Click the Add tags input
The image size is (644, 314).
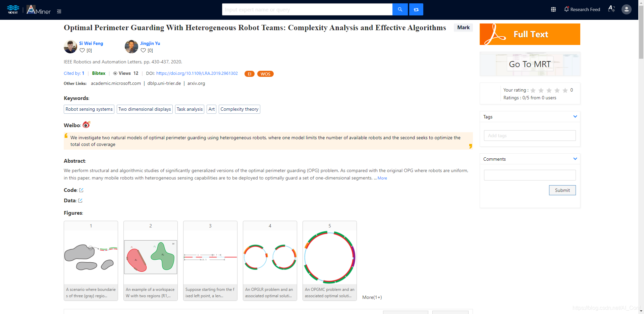click(x=530, y=136)
